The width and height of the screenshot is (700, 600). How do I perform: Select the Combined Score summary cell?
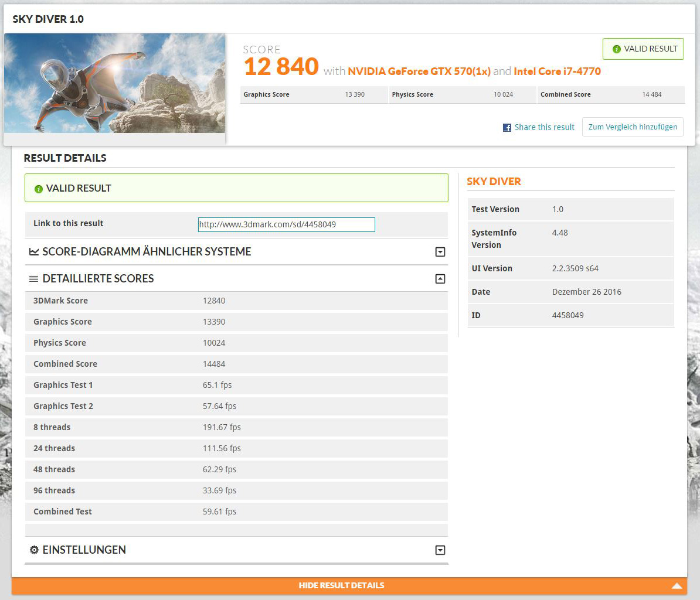tap(610, 94)
